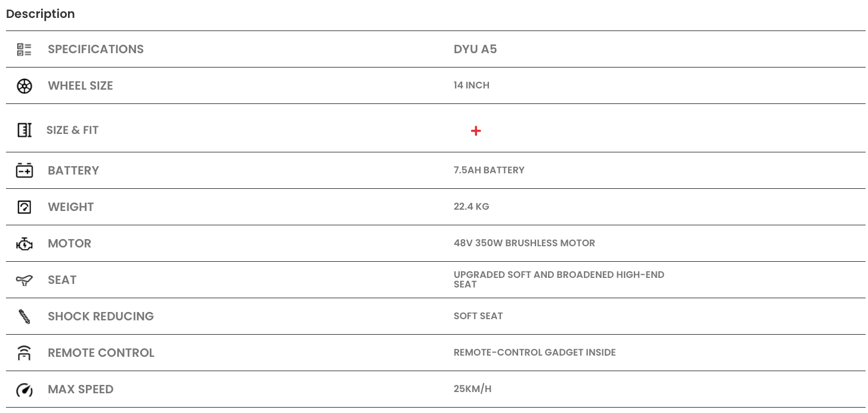Click the specifications checklist icon
The image size is (868, 413).
tap(24, 50)
